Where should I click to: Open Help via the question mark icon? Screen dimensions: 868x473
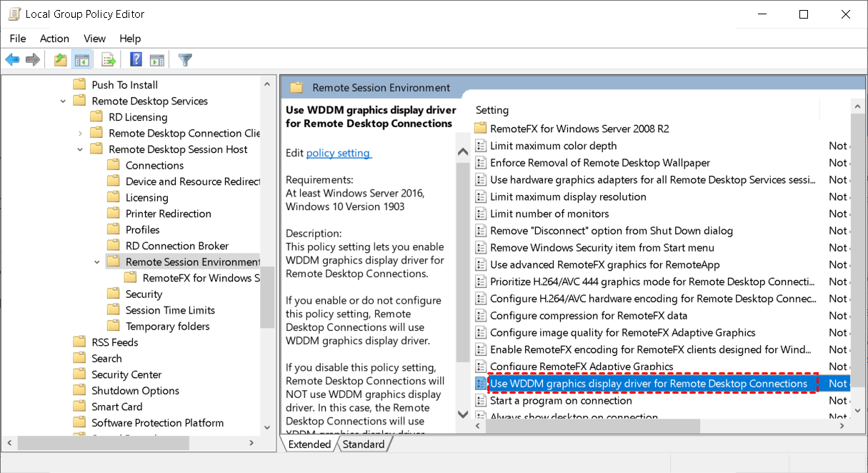(136, 60)
